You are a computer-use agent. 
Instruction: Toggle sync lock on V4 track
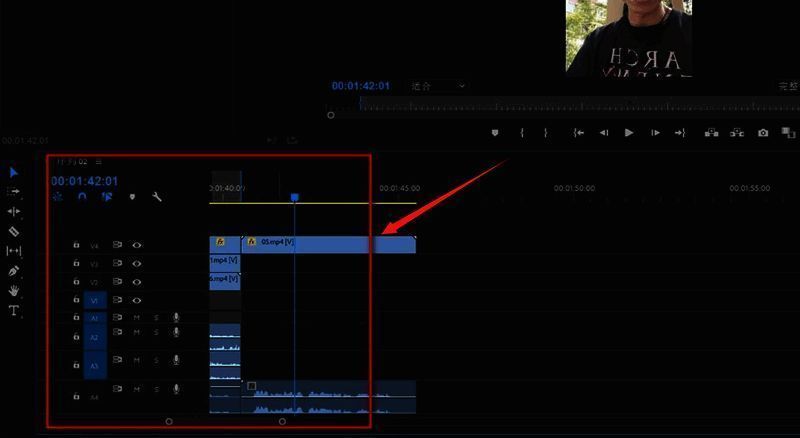(117, 245)
